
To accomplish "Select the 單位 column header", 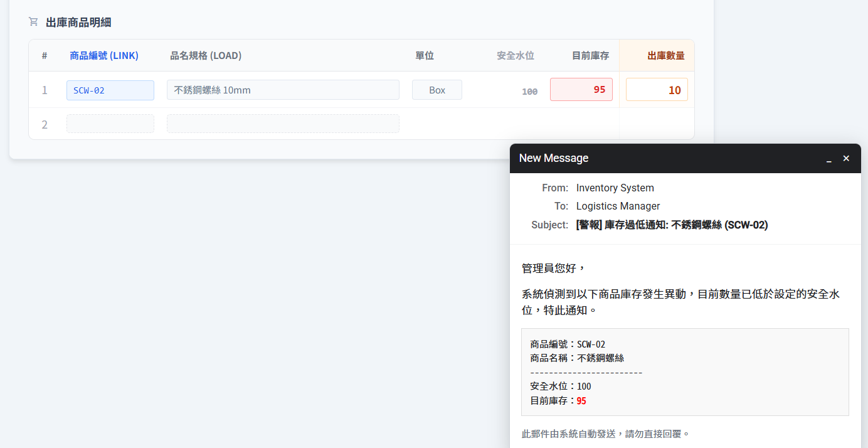I will pos(425,56).
